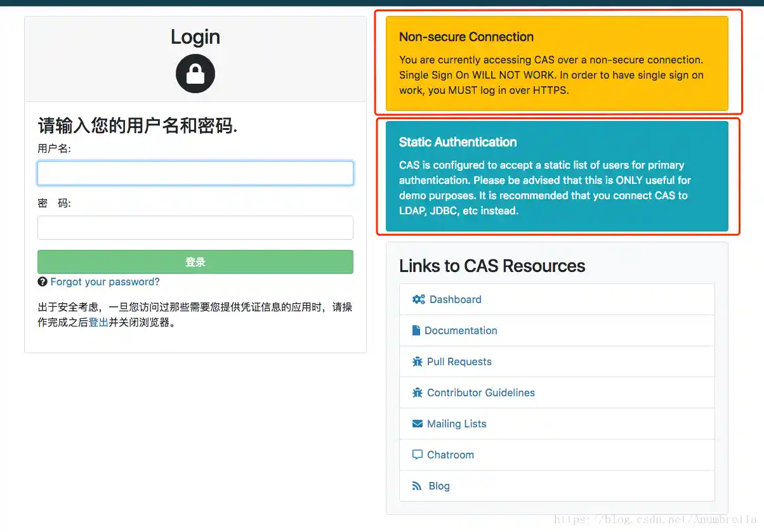Screen dimensions: 764x532
Task: Open the Chatroom link
Action: [450, 455]
